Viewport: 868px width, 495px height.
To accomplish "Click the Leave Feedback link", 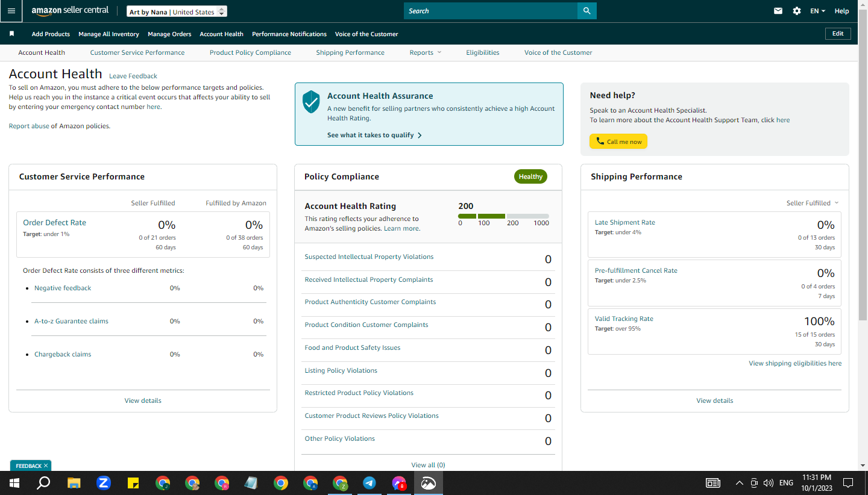I will tap(133, 76).
